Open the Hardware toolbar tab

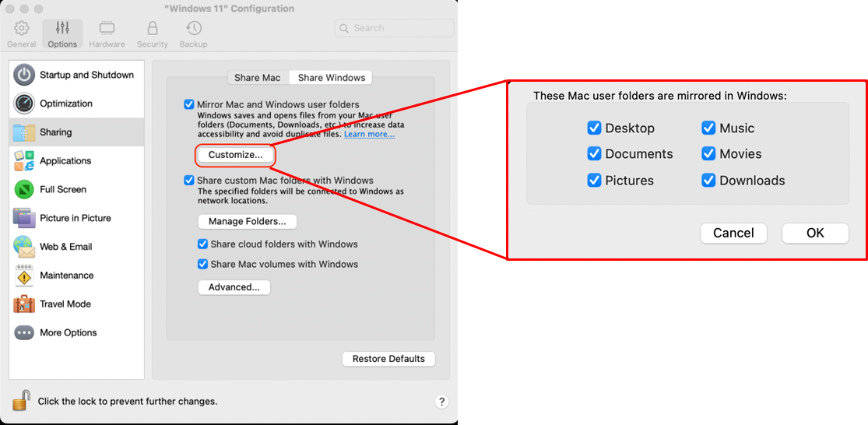107,34
